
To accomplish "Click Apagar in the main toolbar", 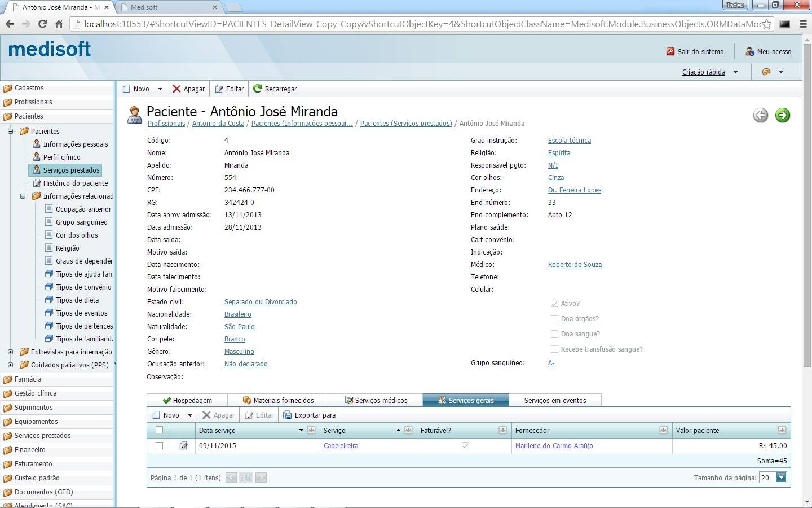I will 188,89.
